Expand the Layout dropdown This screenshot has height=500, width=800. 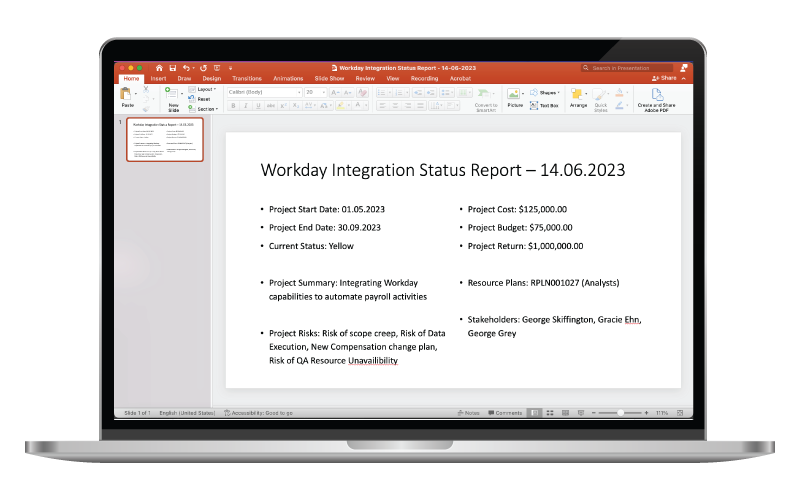205,89
